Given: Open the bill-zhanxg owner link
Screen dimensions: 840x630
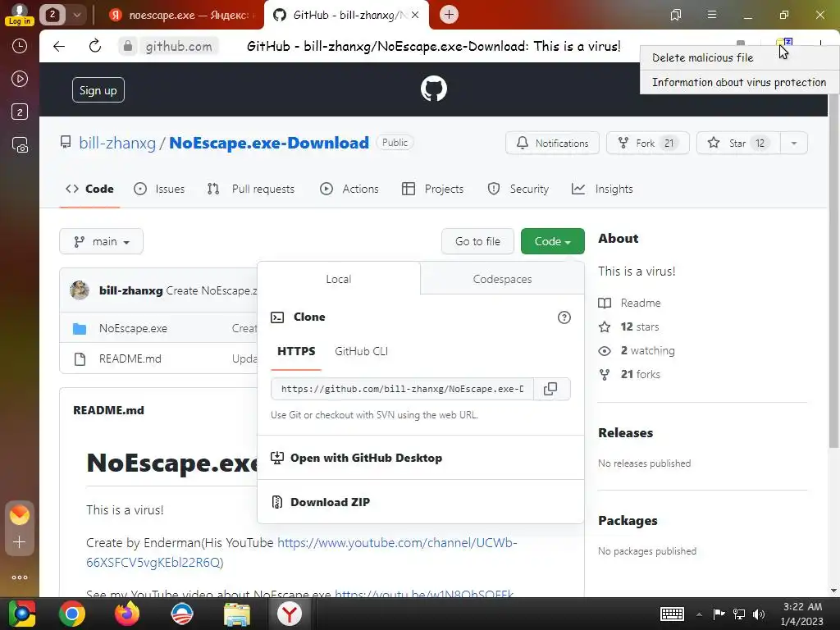Looking at the screenshot, I should click(117, 143).
